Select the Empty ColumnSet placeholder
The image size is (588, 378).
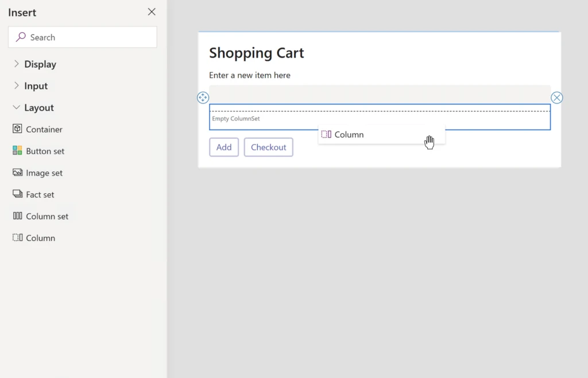(236, 118)
